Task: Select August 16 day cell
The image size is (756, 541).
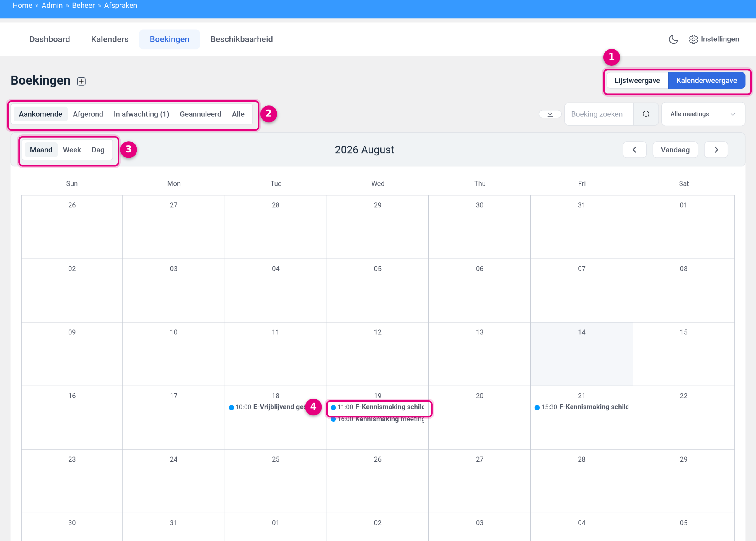Action: tap(72, 417)
